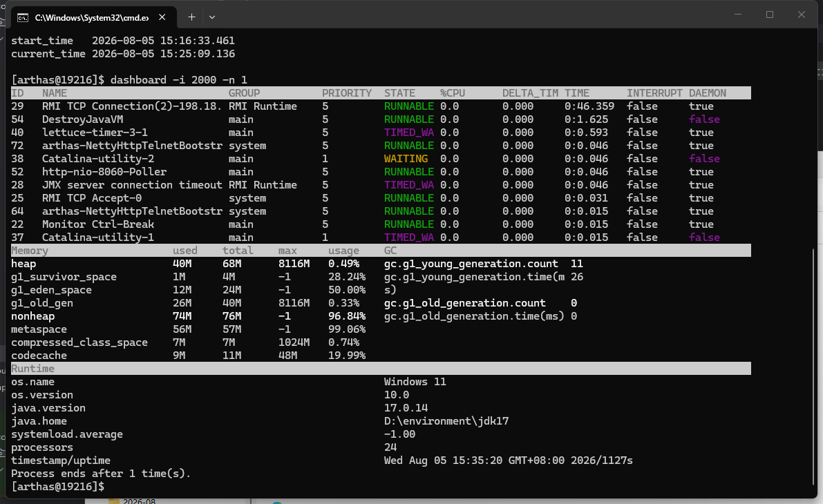Click thread name lettuce-timer-3-1
This screenshot has height=504, width=823.
tap(95, 132)
